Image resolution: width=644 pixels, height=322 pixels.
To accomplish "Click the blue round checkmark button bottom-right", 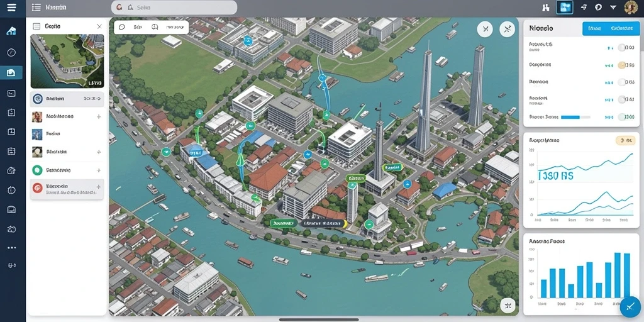I will point(631,307).
